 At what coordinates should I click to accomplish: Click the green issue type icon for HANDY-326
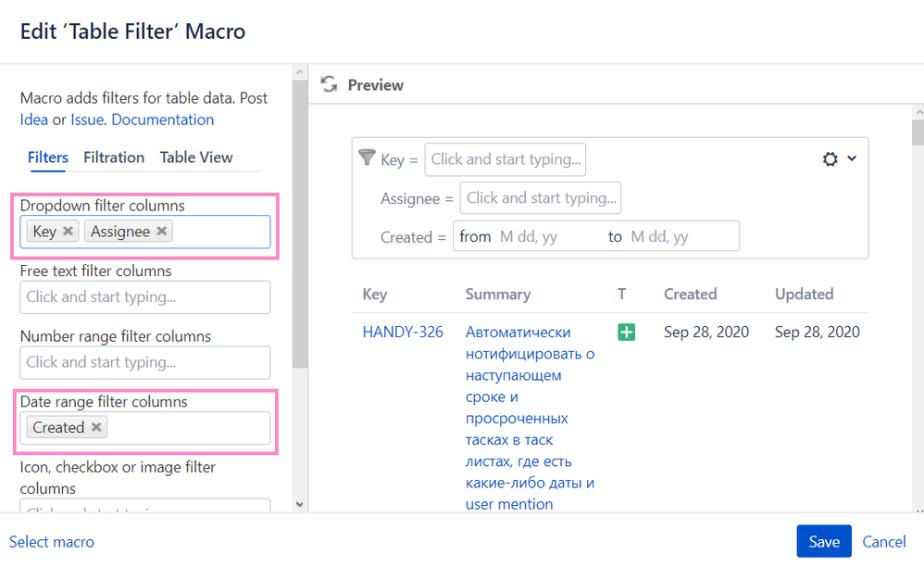click(626, 332)
